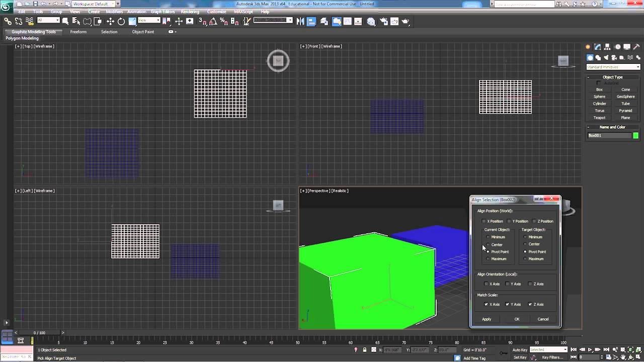
Task: Open the Standard Primitives dropdown
Action: tap(613, 67)
